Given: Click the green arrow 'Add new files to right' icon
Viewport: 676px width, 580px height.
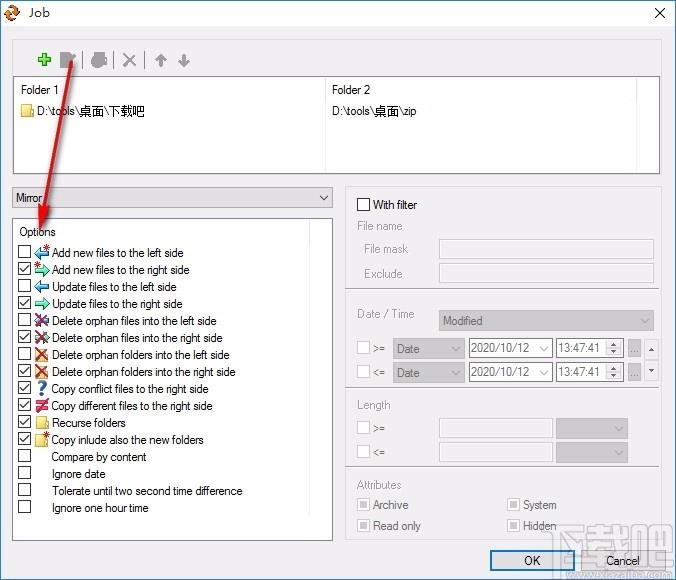Looking at the screenshot, I should [x=42, y=269].
